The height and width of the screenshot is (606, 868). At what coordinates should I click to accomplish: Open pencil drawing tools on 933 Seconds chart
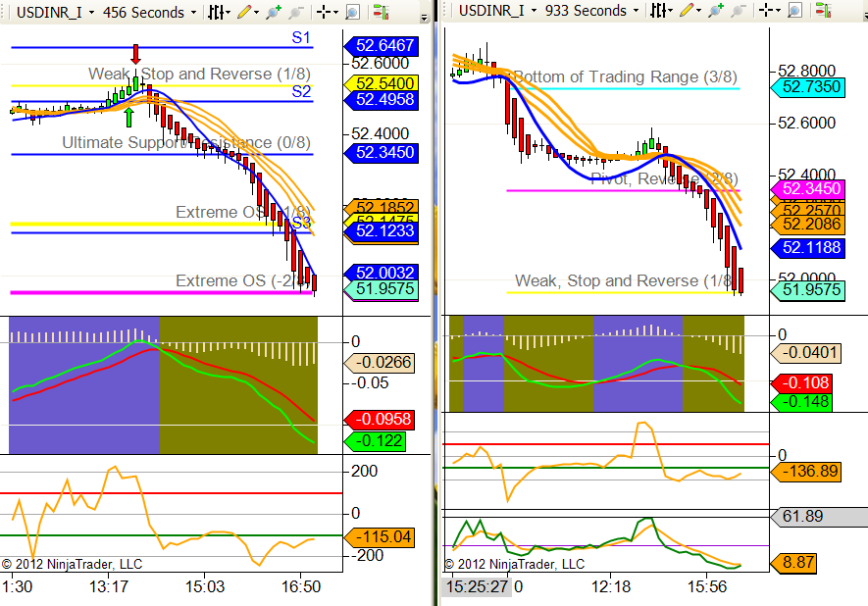point(690,11)
